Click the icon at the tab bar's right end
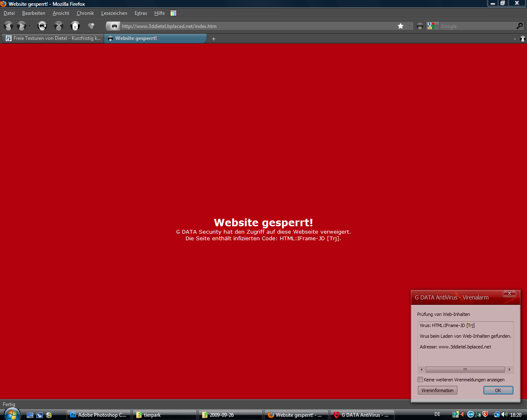Screen dimensions: 527x420 tap(523, 39)
